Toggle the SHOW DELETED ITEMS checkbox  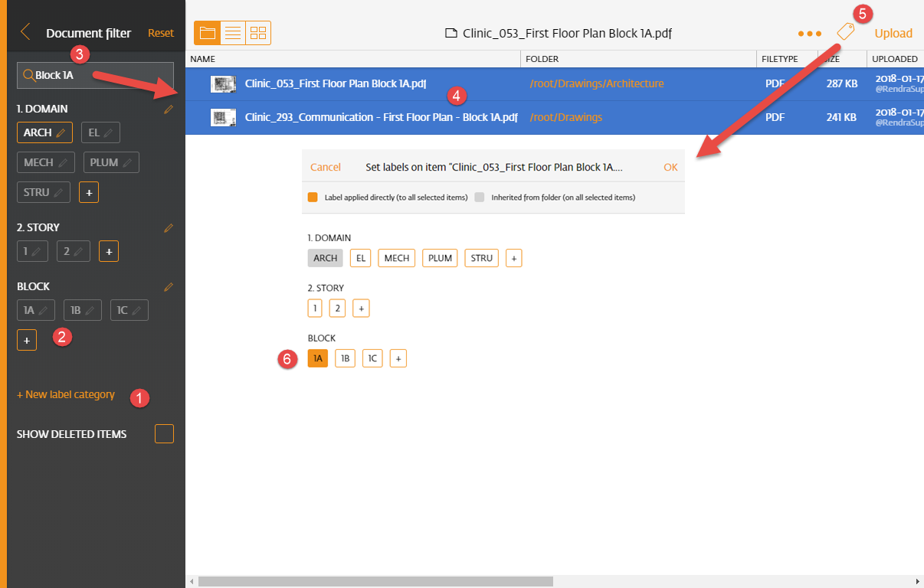pos(164,433)
